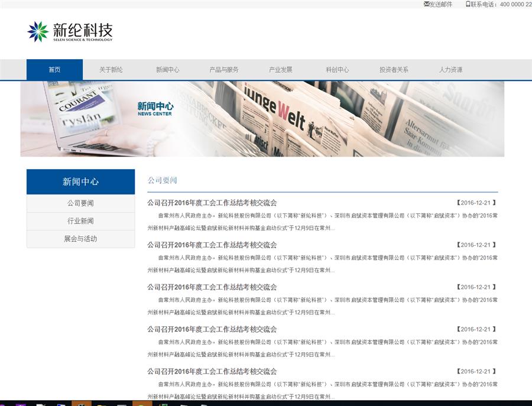Open the 人力资源 navigation item

[450, 70]
